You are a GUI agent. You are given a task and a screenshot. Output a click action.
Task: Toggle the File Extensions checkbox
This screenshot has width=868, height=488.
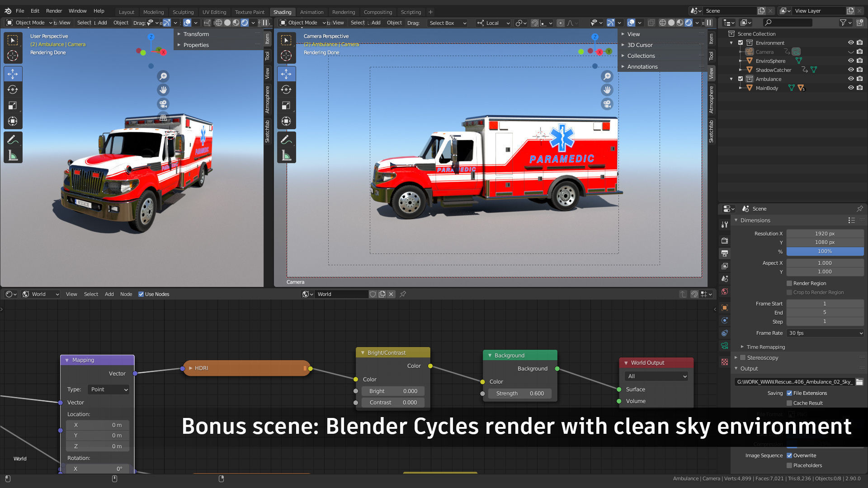(x=789, y=393)
